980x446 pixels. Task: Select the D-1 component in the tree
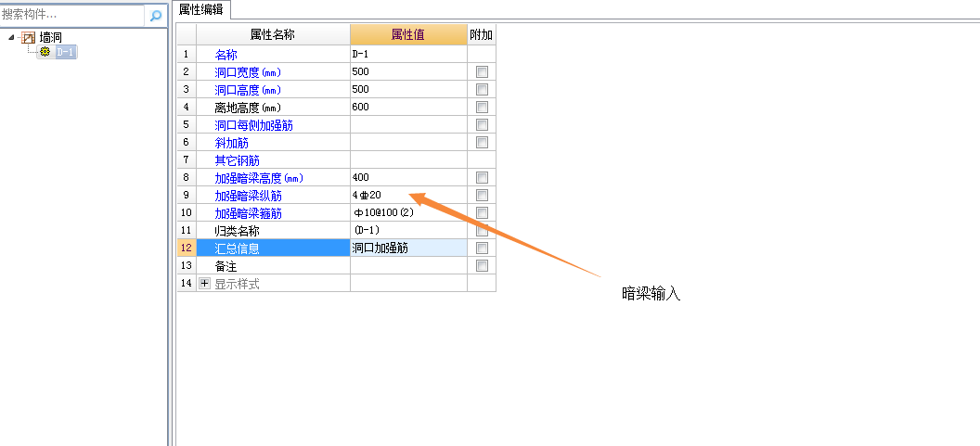[x=66, y=53]
